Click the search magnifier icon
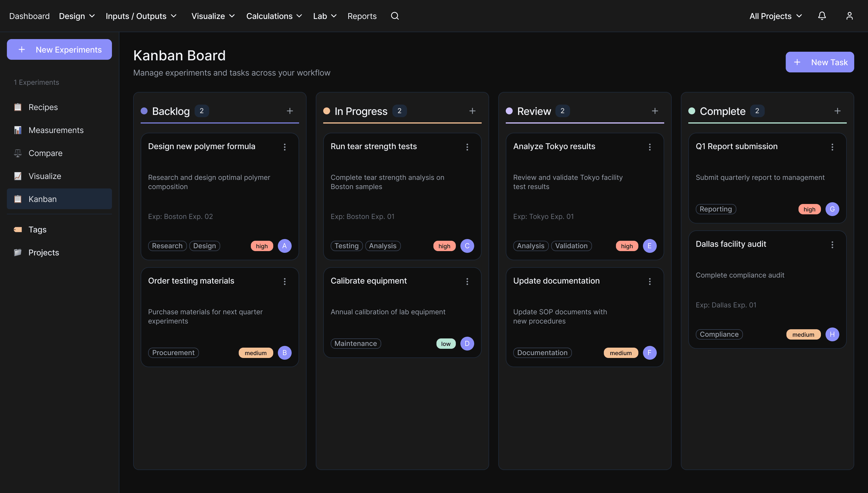This screenshot has height=493, width=868. pyautogui.click(x=394, y=16)
